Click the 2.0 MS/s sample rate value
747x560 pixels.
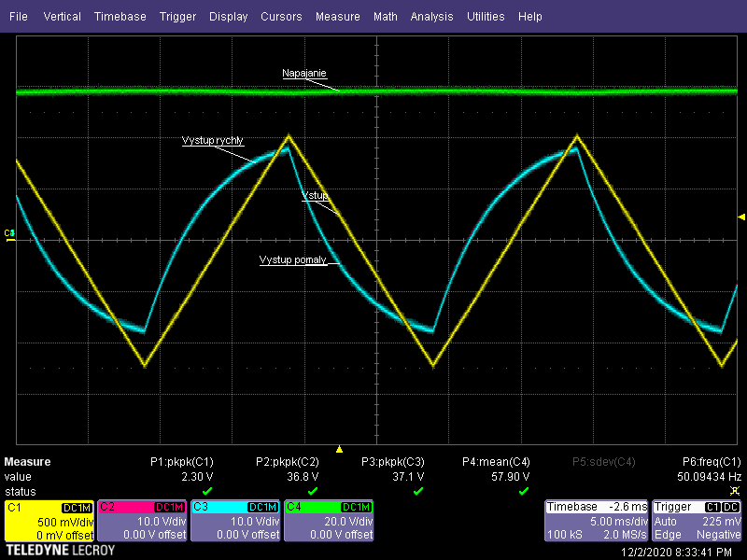click(625, 535)
